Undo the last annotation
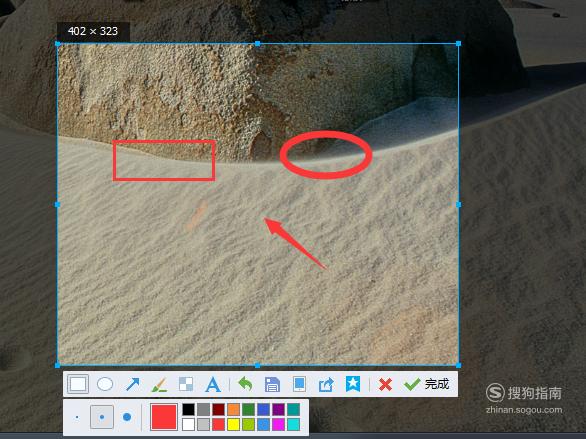 pos(245,384)
